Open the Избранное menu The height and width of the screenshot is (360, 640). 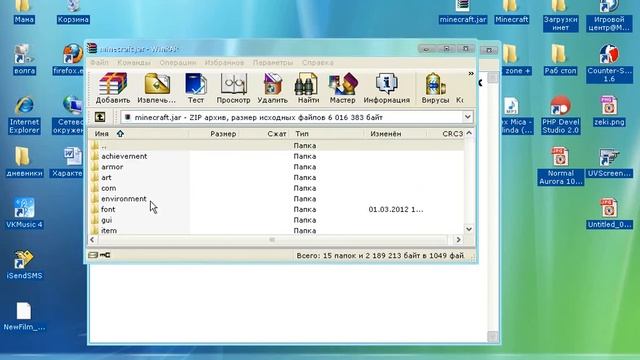pyautogui.click(x=224, y=62)
